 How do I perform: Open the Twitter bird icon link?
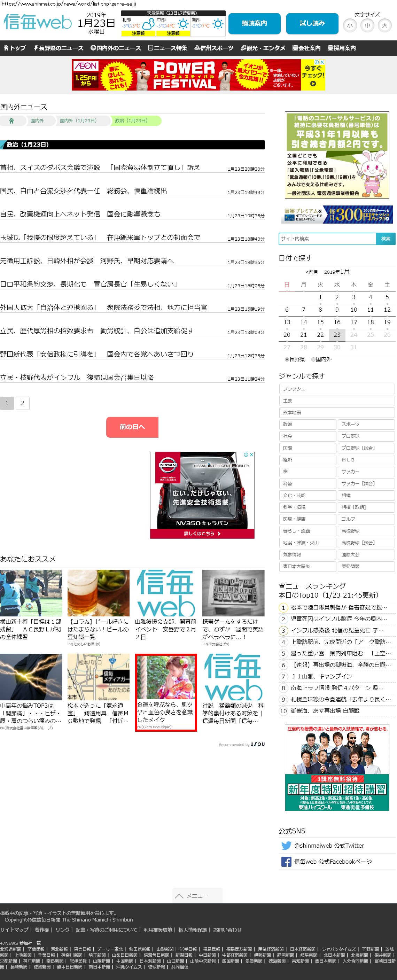coord(286,845)
